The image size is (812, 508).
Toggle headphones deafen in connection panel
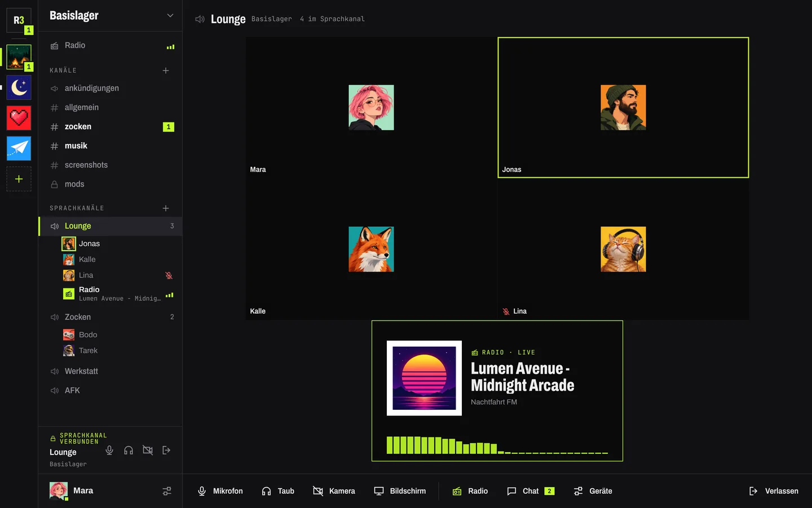tap(129, 450)
